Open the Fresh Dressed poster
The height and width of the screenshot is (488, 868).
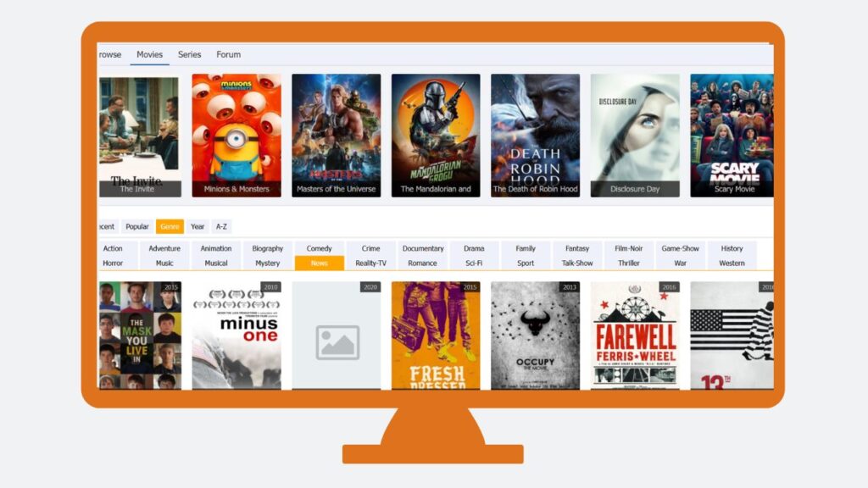[x=436, y=335]
